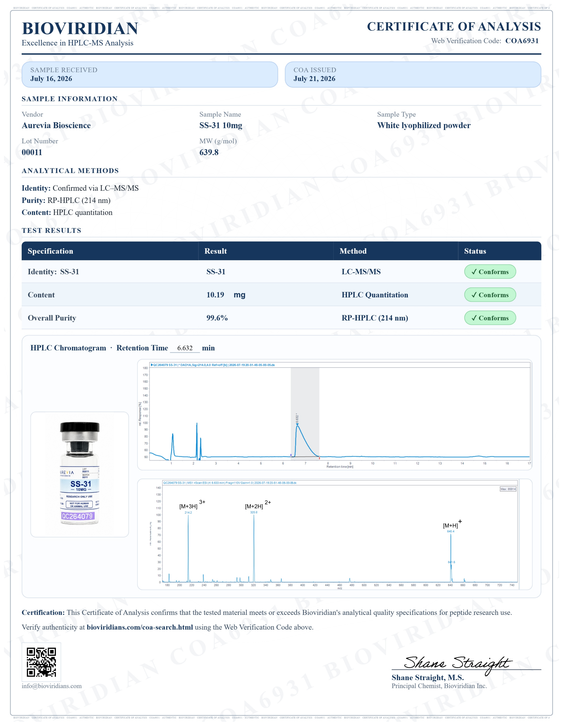The image size is (563, 728).
Task: Click the Max: 85914 box in spectrum
Action: click(508, 489)
